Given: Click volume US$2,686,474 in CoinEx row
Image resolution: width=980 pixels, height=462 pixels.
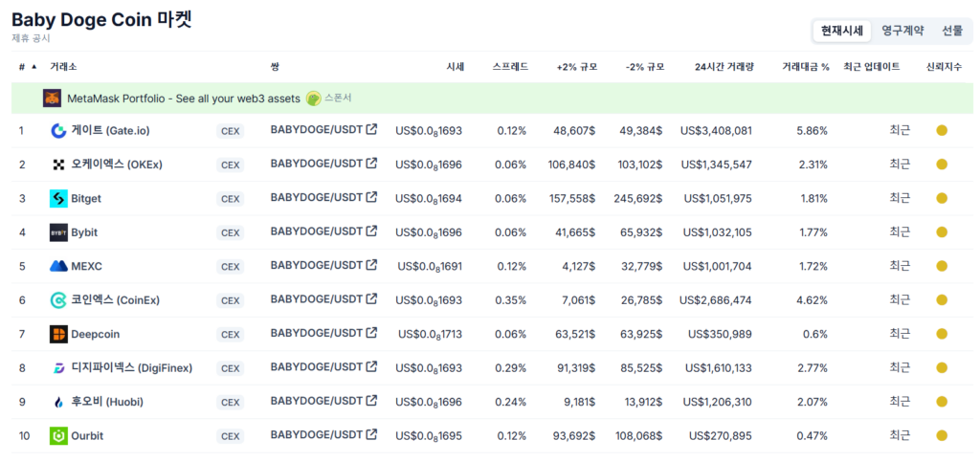Looking at the screenshot, I should [x=716, y=300].
